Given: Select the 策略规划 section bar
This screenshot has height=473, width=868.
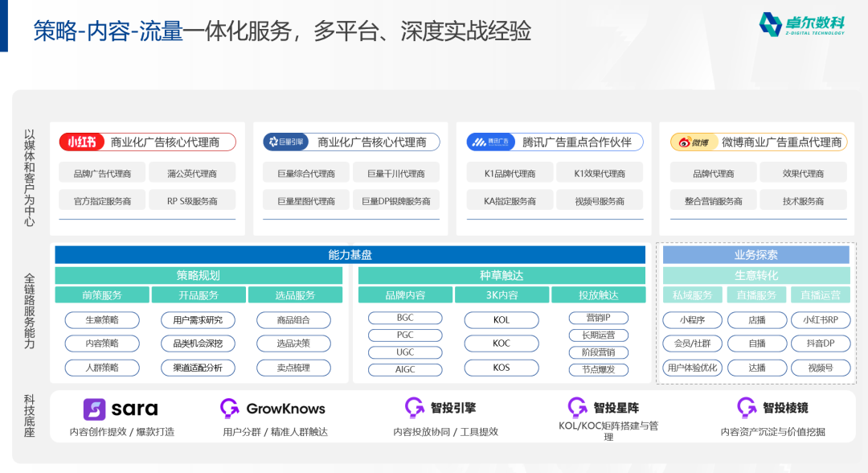Looking at the screenshot, I should [199, 275].
